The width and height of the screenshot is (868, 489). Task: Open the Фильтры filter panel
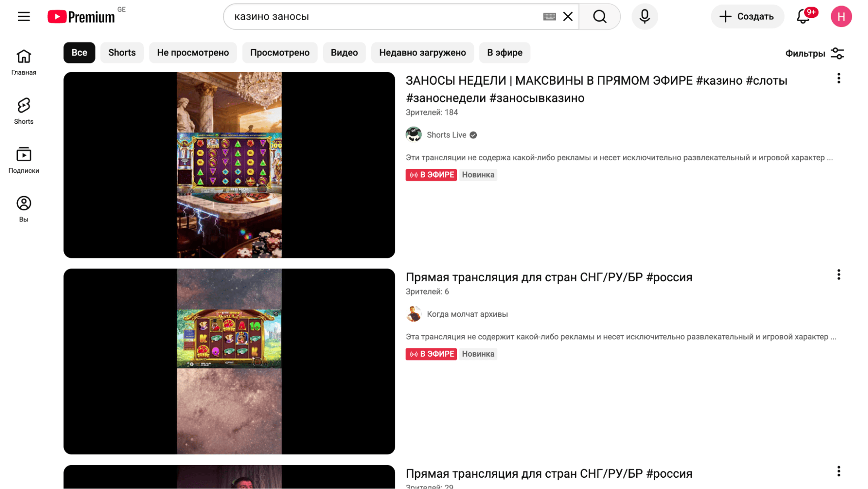815,53
